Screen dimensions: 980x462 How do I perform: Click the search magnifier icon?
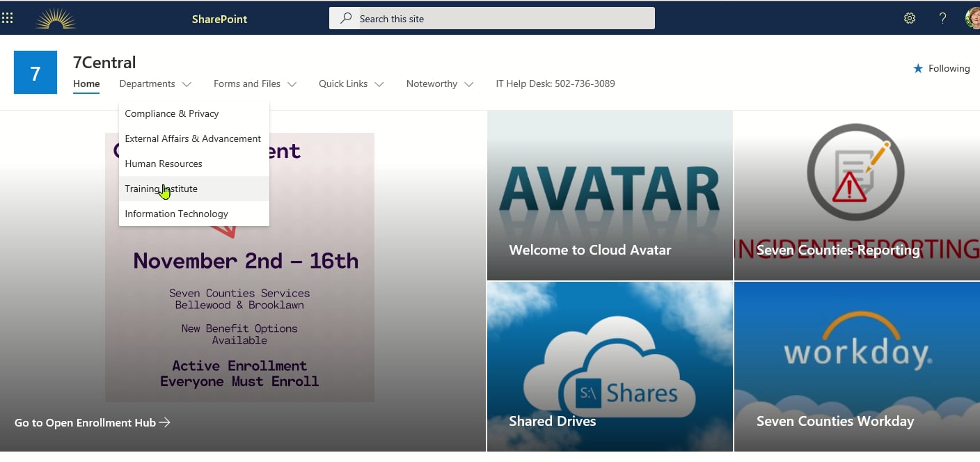tap(346, 19)
